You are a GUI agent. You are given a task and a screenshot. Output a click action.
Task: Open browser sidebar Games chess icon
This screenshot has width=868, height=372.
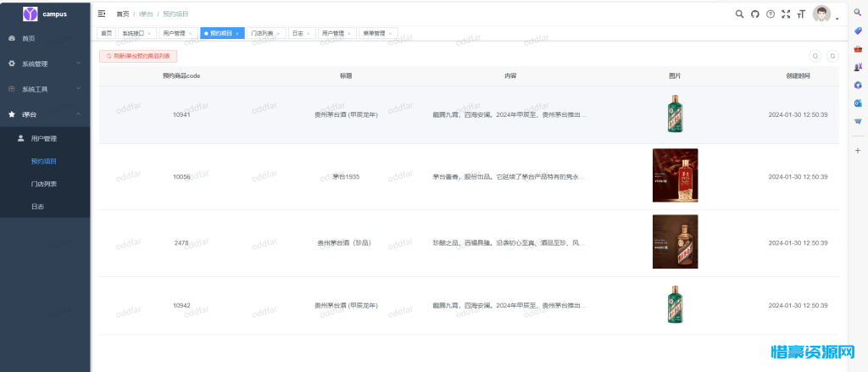pyautogui.click(x=858, y=67)
